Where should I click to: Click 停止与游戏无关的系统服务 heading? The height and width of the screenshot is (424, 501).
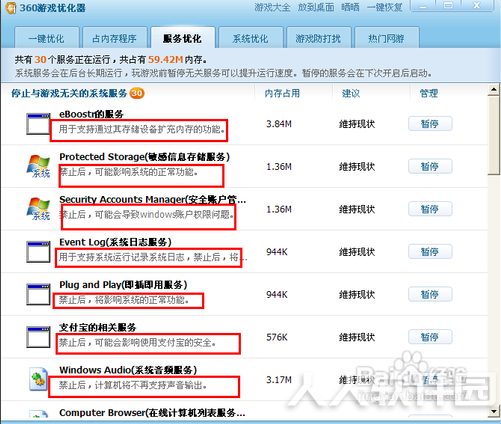(69, 93)
